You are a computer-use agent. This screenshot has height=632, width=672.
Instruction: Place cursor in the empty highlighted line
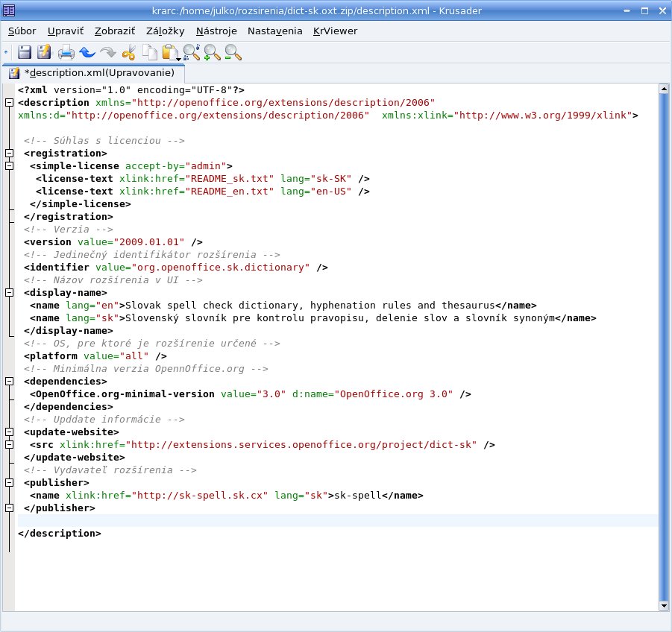point(338,521)
